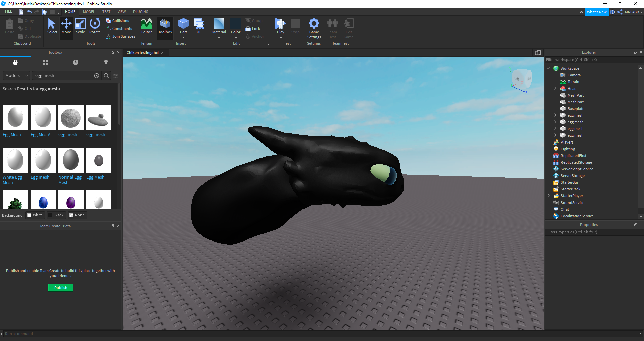Screen dimensions: 644x341
Task: Switch to the PLUGINS ribbon tab
Action: 141,12
